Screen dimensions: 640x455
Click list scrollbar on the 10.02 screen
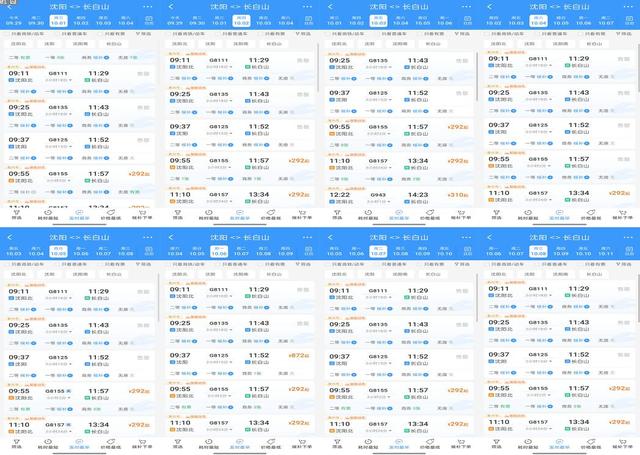pos(318,67)
